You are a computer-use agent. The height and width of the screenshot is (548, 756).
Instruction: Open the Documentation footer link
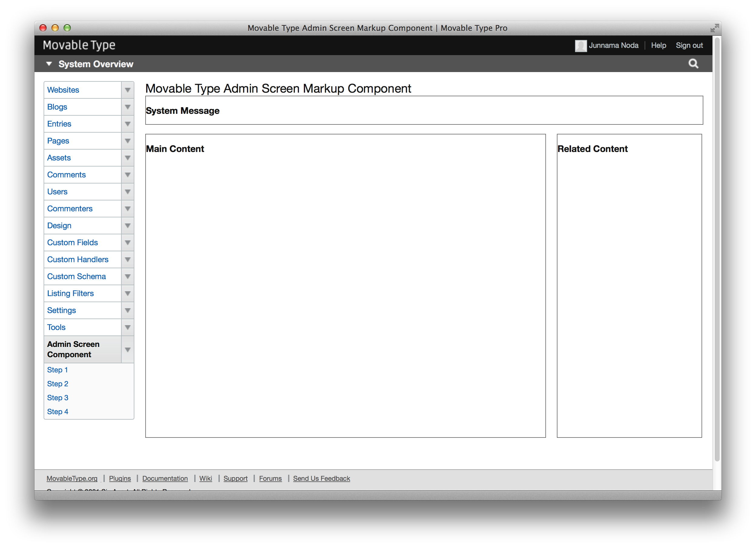point(165,479)
